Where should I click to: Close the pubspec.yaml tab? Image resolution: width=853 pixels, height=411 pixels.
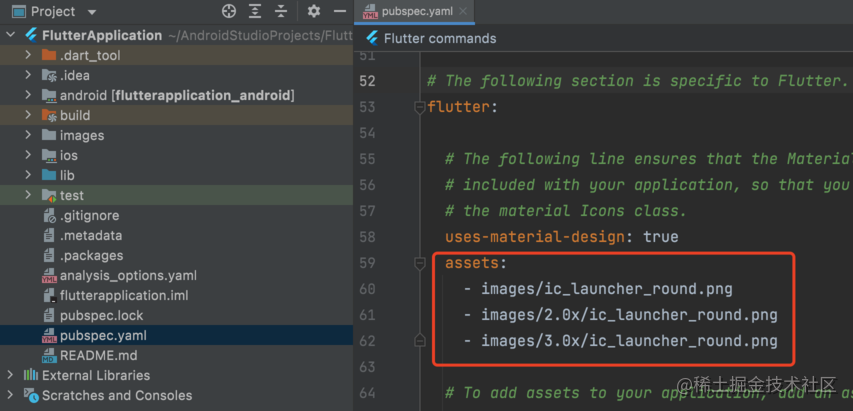pos(463,11)
